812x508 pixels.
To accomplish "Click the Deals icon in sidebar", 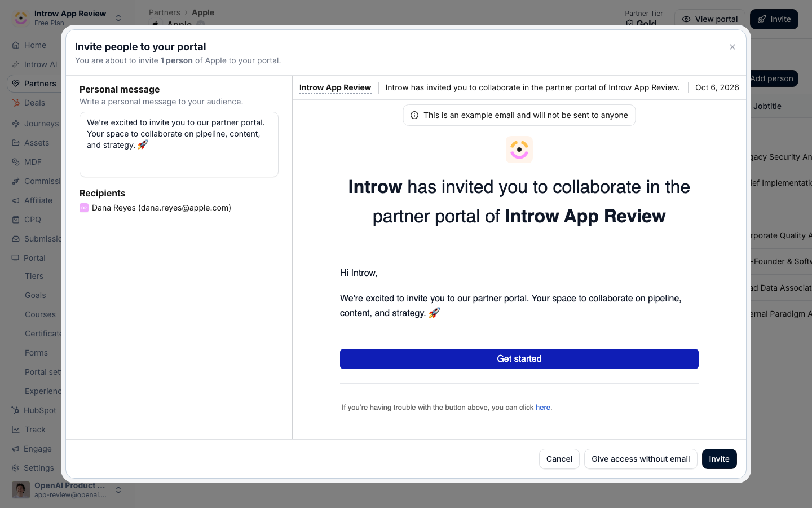I will tap(16, 103).
